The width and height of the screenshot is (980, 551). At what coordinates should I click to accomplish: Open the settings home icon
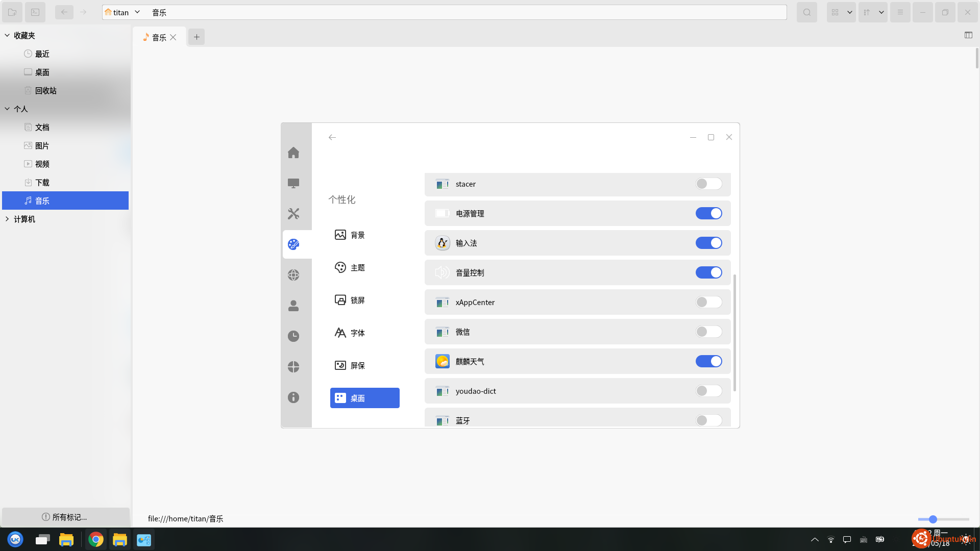293,153
